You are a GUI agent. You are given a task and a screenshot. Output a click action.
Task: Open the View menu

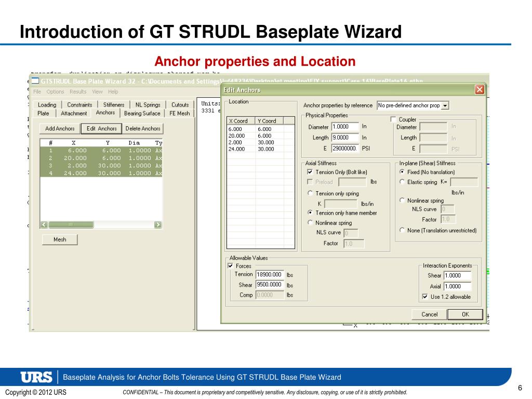point(97,91)
